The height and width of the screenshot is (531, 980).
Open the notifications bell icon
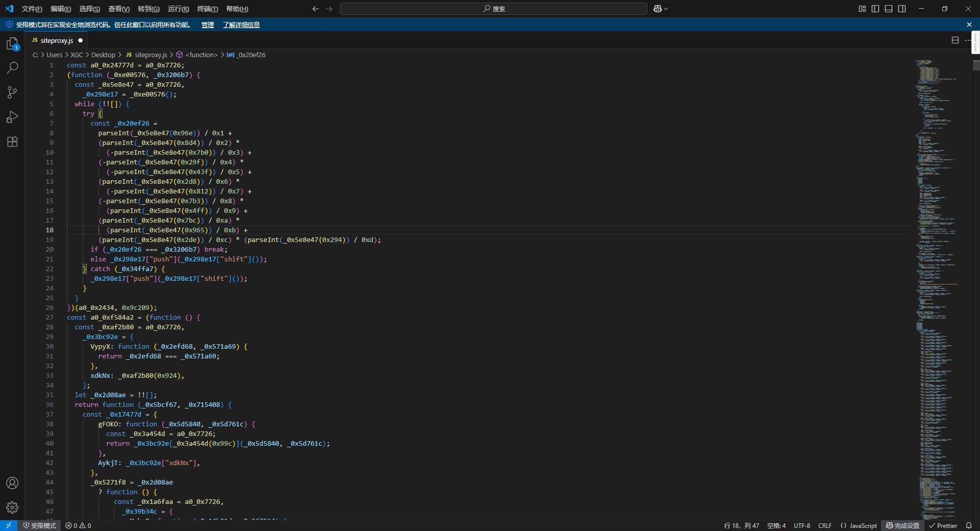[x=969, y=525]
